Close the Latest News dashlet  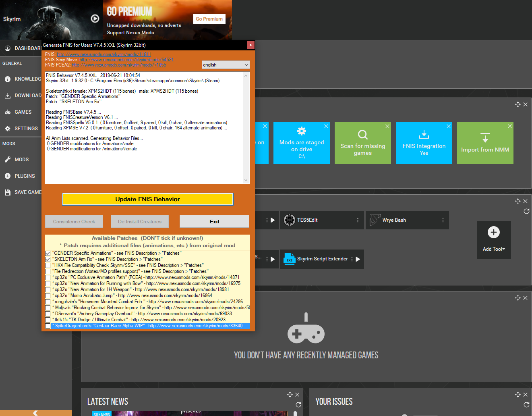[297, 395]
